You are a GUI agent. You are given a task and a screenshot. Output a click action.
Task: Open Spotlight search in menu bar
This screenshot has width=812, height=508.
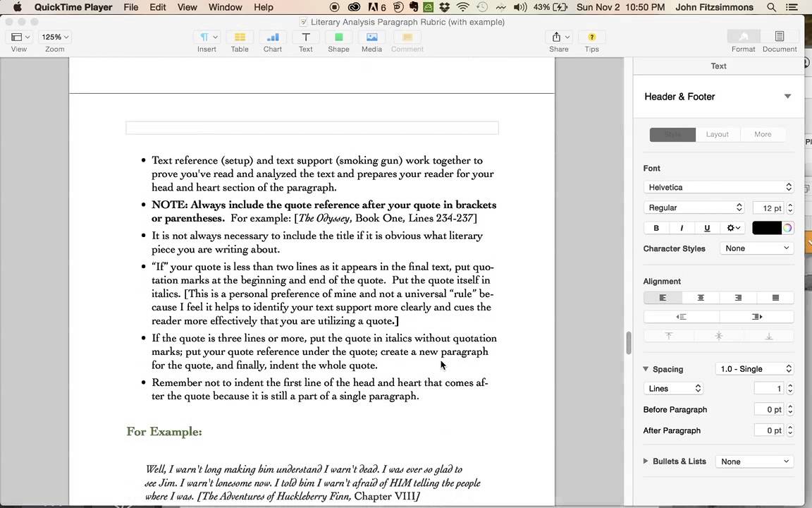tap(771, 7)
